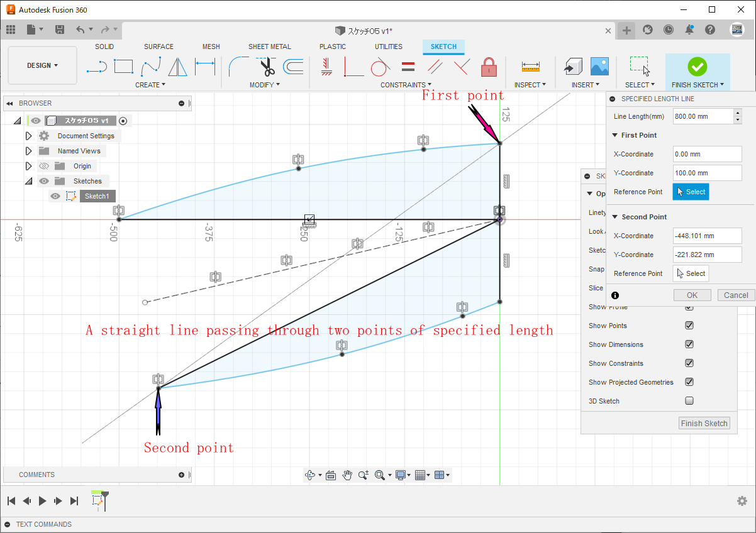Click the green Finish Sketch checkmark

698,66
